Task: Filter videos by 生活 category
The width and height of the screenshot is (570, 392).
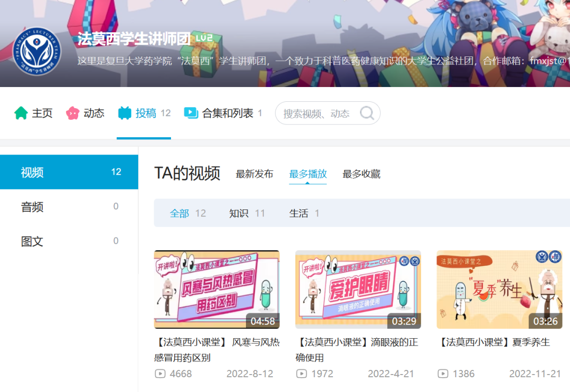Action: tap(304, 213)
